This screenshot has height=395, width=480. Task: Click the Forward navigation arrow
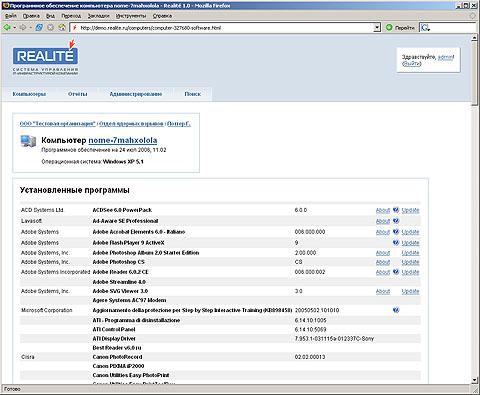click(x=23, y=28)
